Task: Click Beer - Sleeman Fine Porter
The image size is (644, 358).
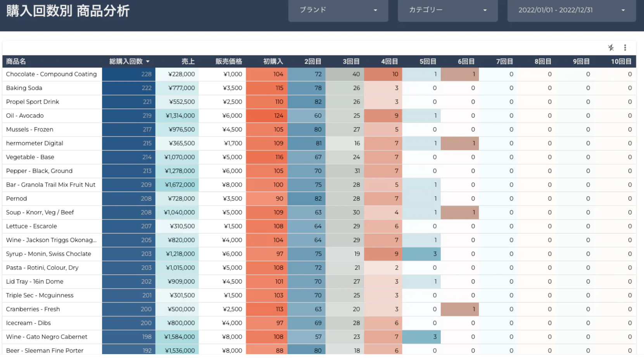Action: coord(45,351)
